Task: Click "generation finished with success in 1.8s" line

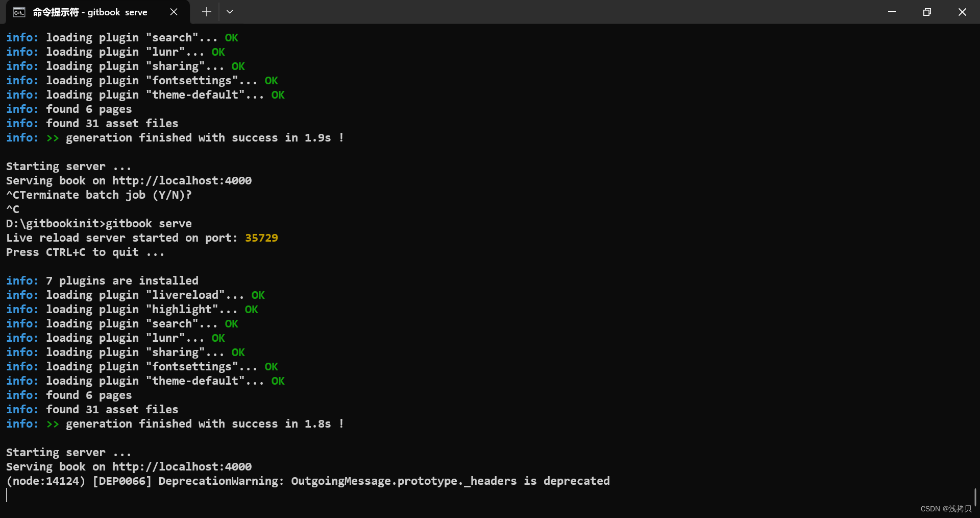Action: click(175, 424)
